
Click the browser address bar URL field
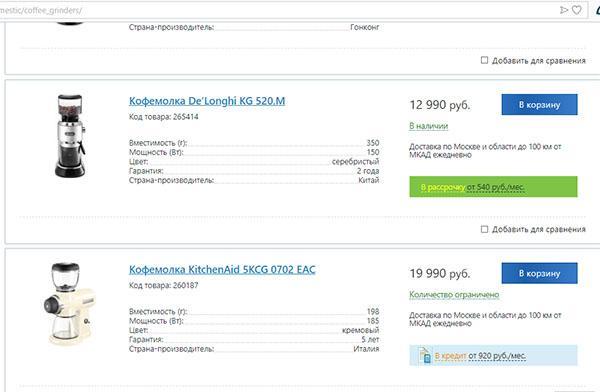click(277, 10)
